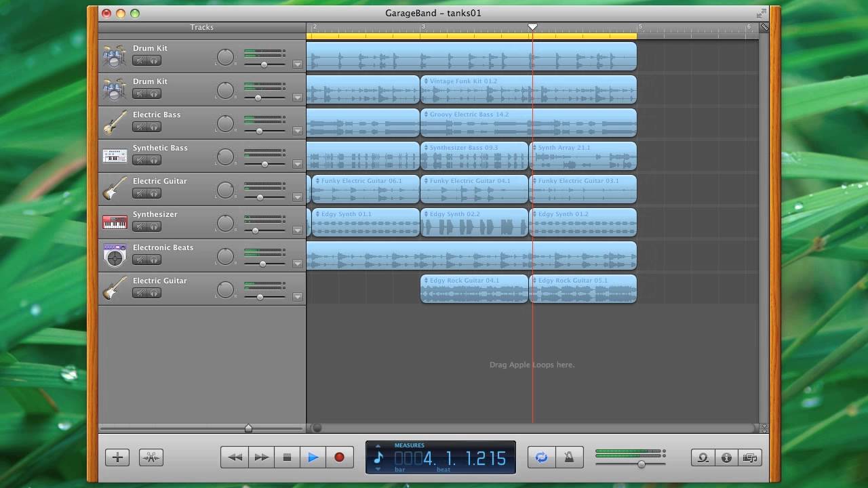Open the Media Browser button
The width and height of the screenshot is (868, 488).
coord(750,457)
